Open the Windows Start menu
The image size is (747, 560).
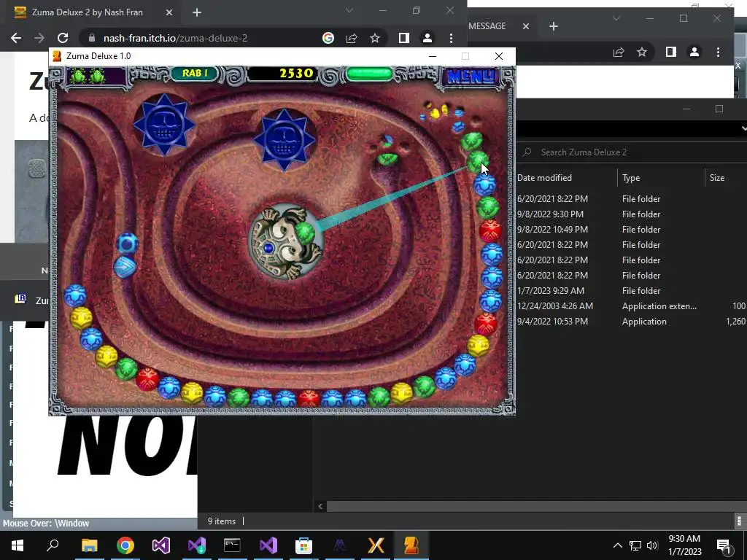[18, 545]
